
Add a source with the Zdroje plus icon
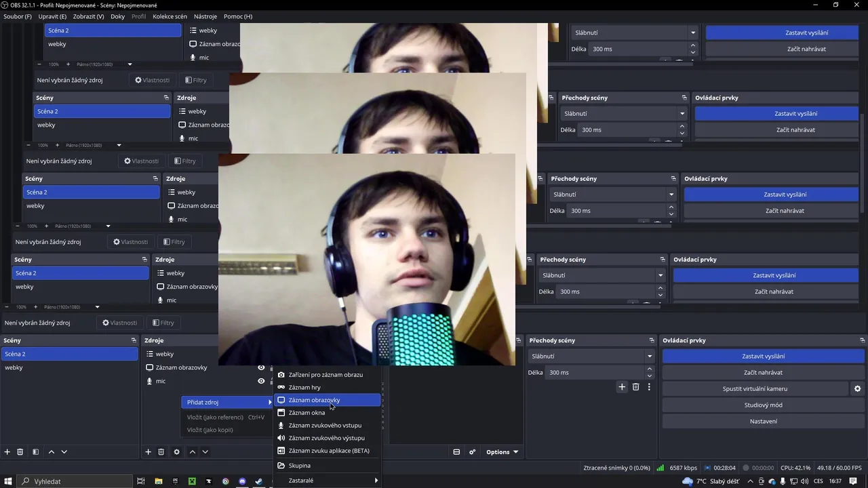148,452
